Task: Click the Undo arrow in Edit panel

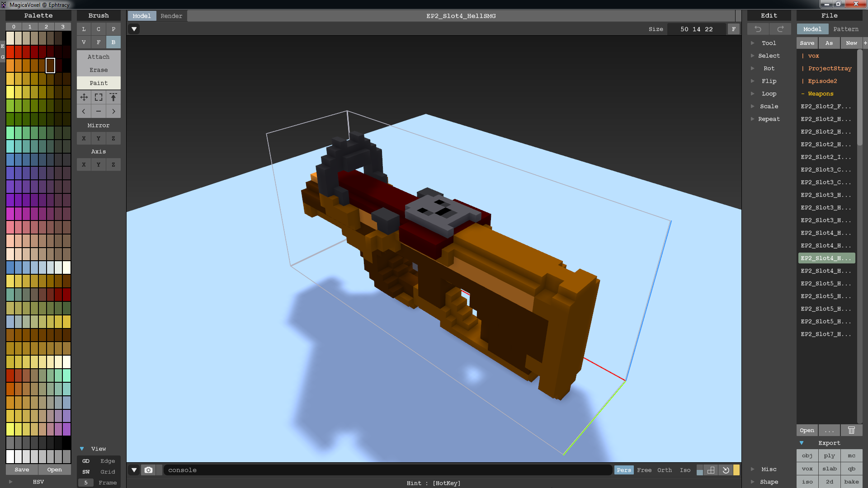Action: tap(758, 29)
